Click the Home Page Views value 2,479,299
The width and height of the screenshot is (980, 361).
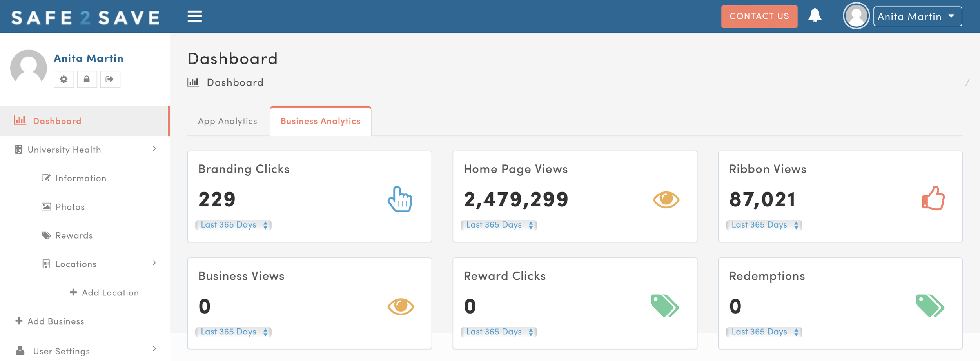[516, 200]
